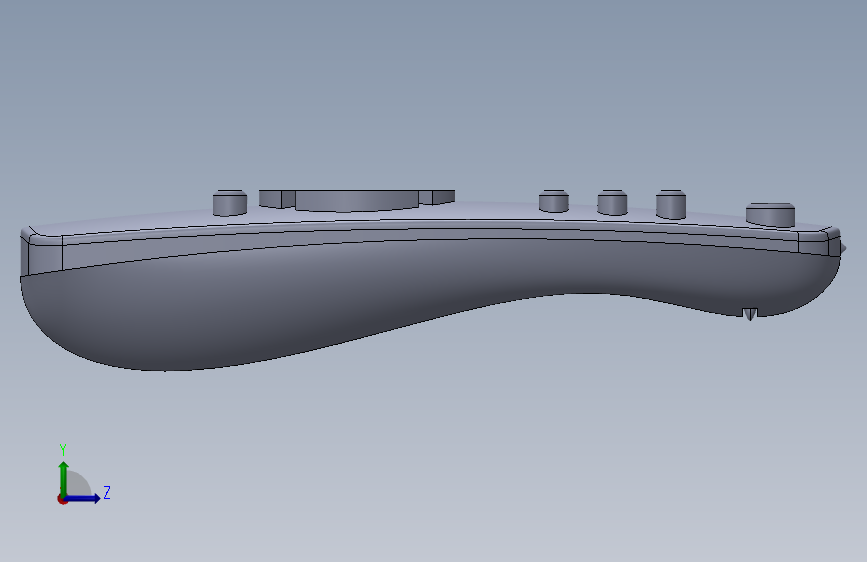Image resolution: width=867 pixels, height=562 pixels.
Task: Click the blue Z axis arrow on triad
Action: (x=84, y=498)
